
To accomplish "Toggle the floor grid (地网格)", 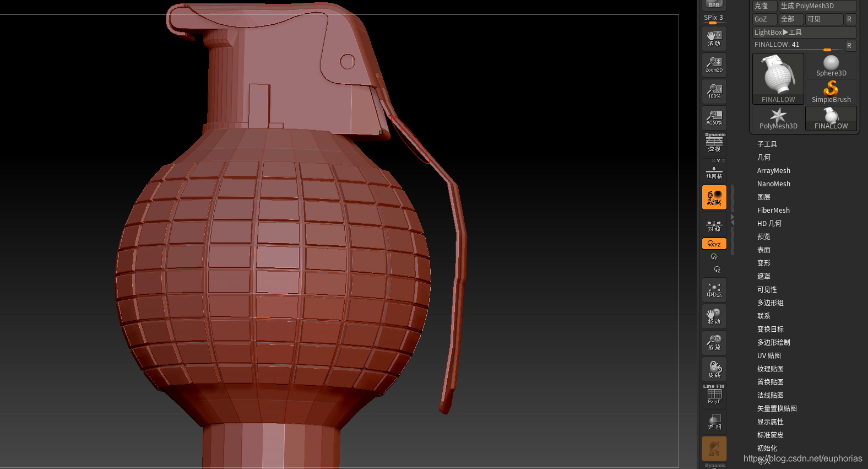I will click(714, 170).
